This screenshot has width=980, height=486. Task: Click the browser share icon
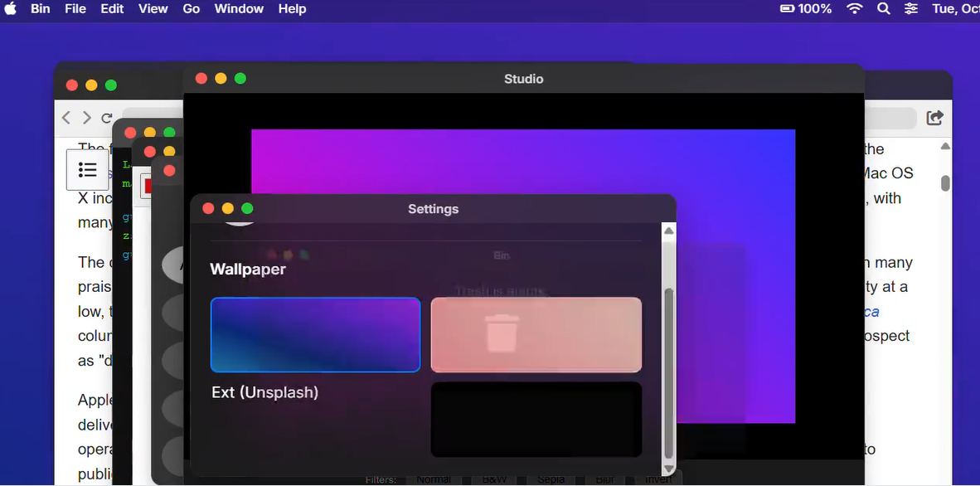(x=935, y=118)
